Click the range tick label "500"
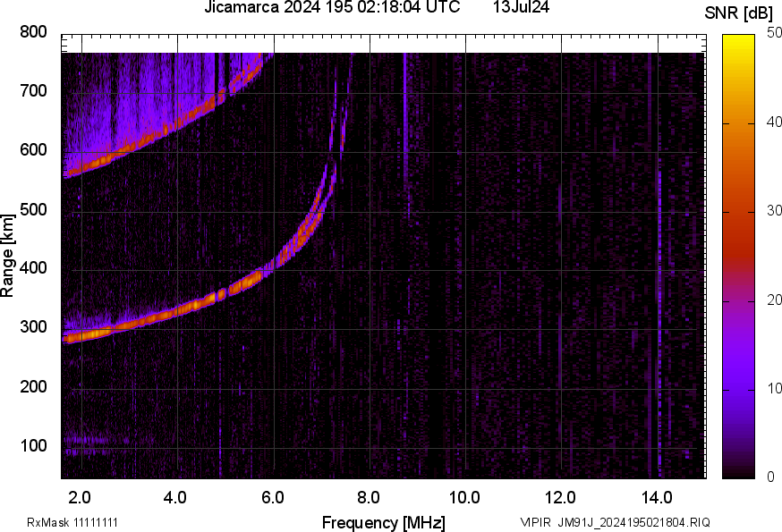 (x=33, y=209)
